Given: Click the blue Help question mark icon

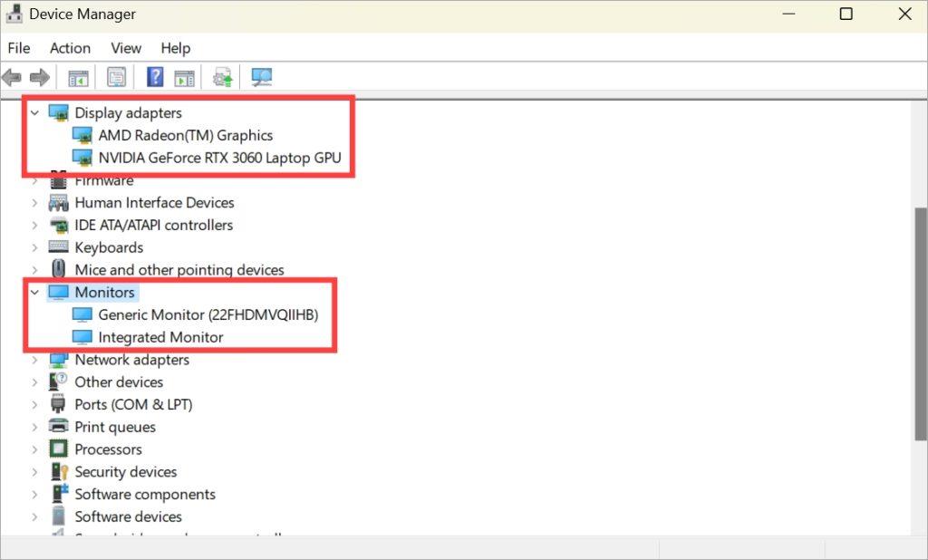Looking at the screenshot, I should (155, 77).
